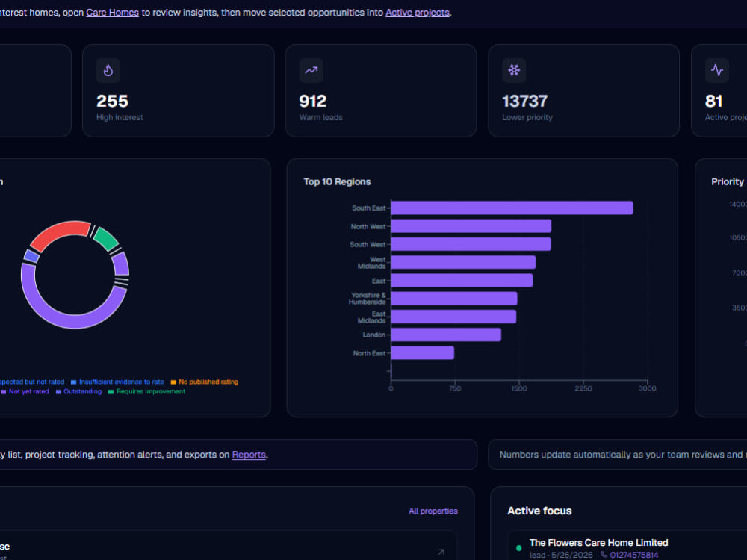Click the South East axis label
Viewport: 747px width, 560px height.
369,208
